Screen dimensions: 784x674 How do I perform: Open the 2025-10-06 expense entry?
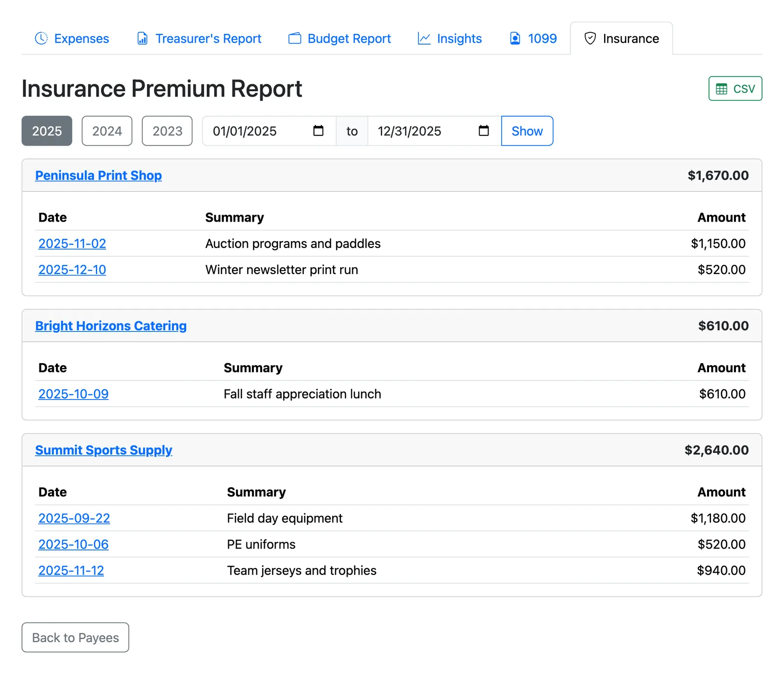click(73, 544)
